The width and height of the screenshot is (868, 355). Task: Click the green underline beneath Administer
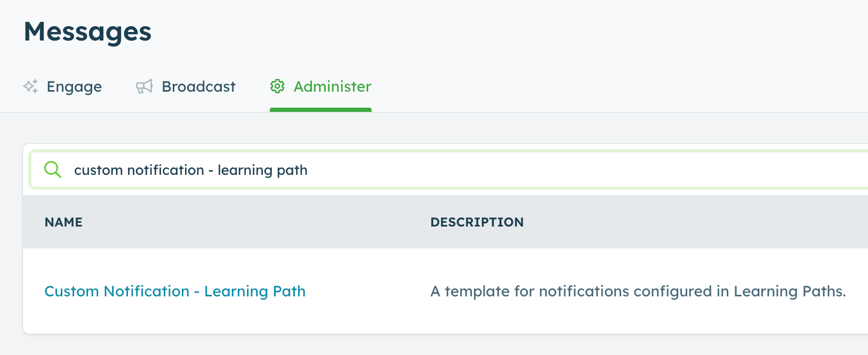(x=320, y=110)
